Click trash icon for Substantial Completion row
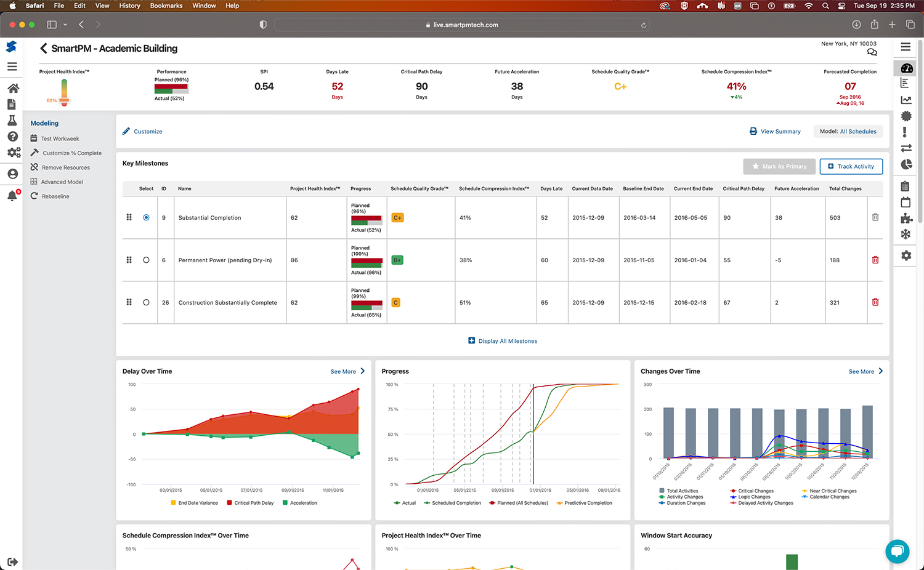Viewport: 924px width, 570px height. click(x=875, y=217)
